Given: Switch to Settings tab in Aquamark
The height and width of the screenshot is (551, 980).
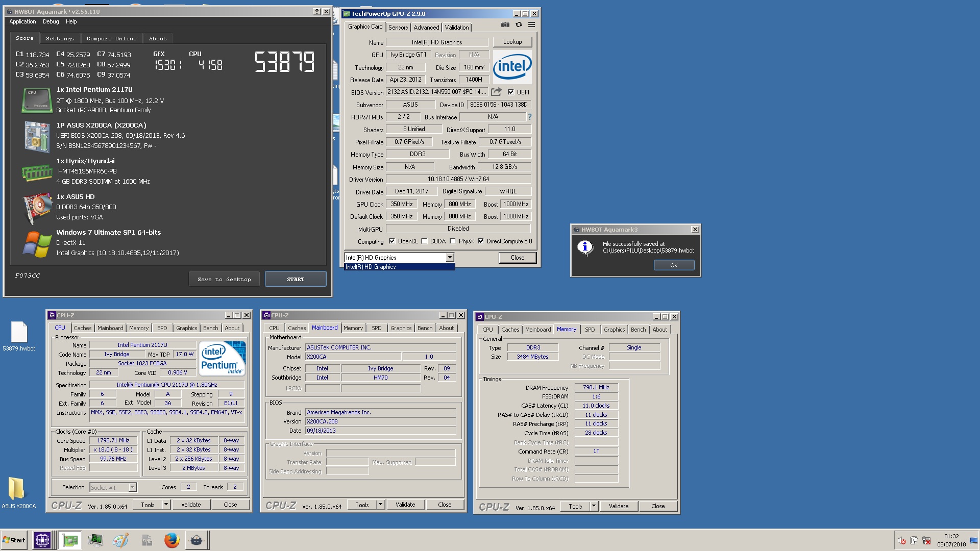Looking at the screenshot, I should pyautogui.click(x=60, y=38).
